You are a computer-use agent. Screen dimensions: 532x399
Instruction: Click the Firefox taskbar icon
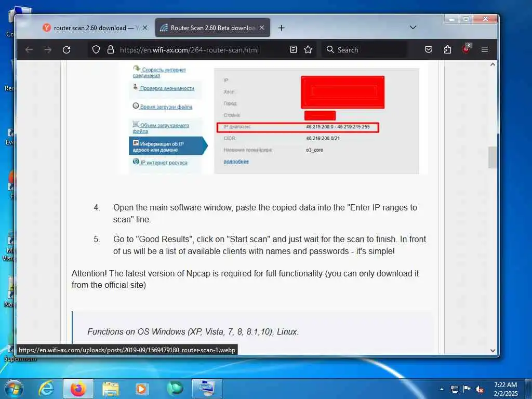(78, 389)
